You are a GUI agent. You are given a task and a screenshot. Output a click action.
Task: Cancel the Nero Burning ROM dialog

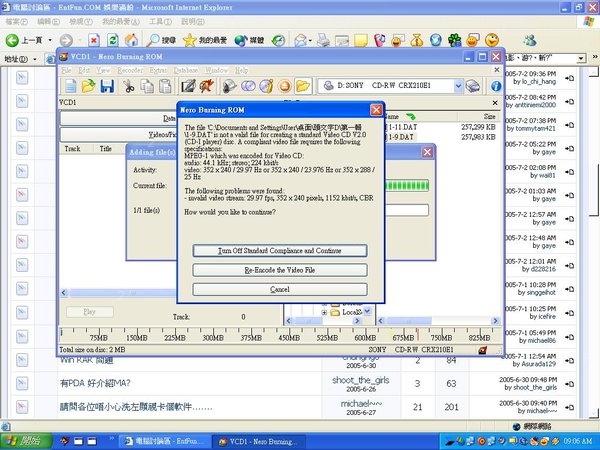[280, 289]
